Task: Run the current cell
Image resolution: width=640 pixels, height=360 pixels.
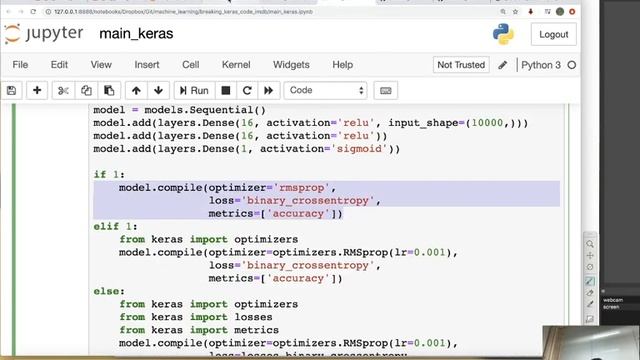Action: (194, 90)
